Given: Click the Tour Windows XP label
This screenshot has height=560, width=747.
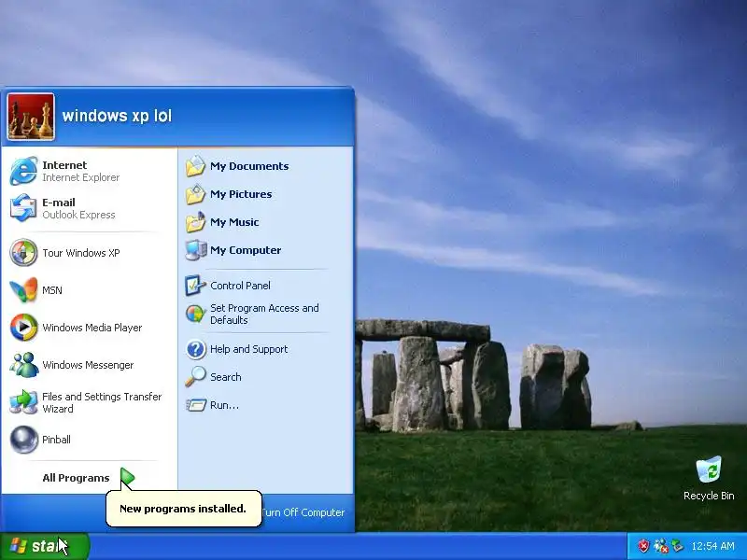Looking at the screenshot, I should tap(81, 253).
